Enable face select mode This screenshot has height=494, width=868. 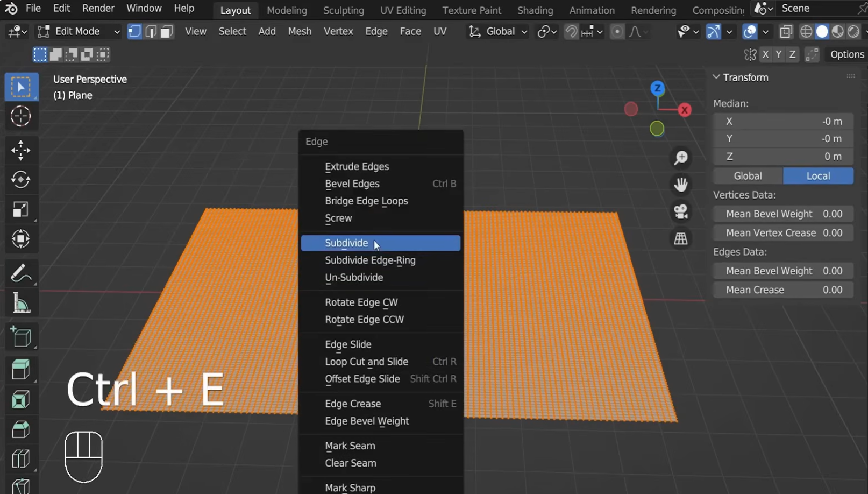coord(167,31)
